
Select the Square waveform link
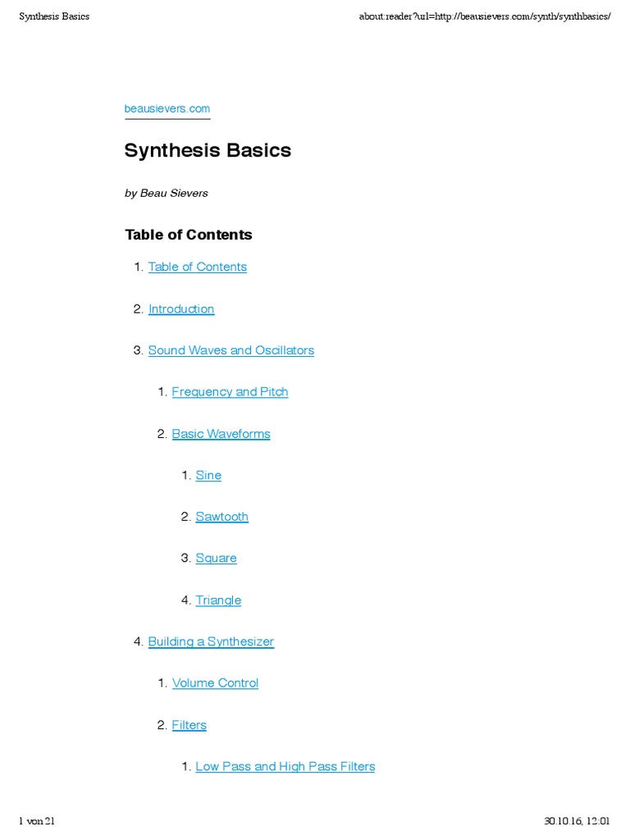(x=216, y=559)
